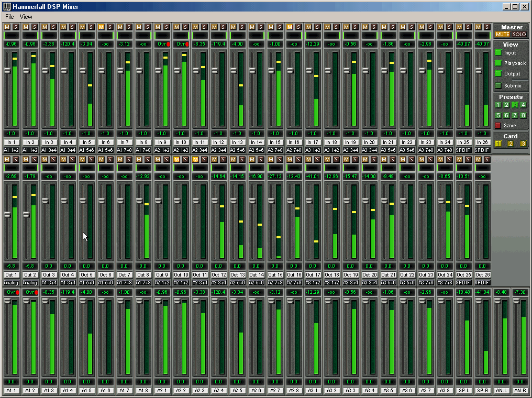Mute channel In 20
The height and width of the screenshot is (398, 532).
[365, 27]
